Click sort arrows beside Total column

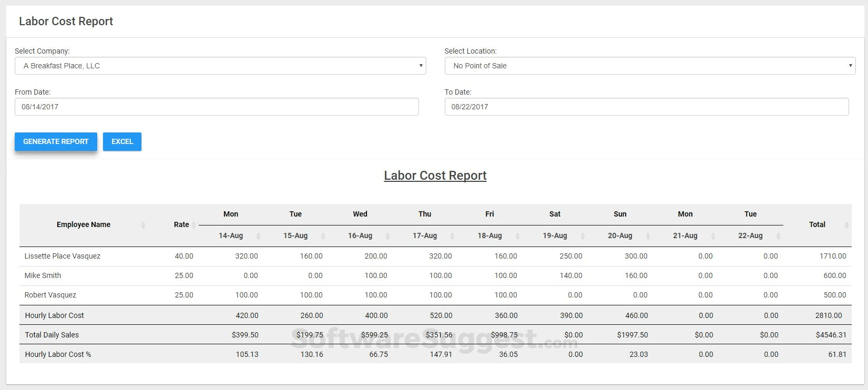(x=846, y=225)
